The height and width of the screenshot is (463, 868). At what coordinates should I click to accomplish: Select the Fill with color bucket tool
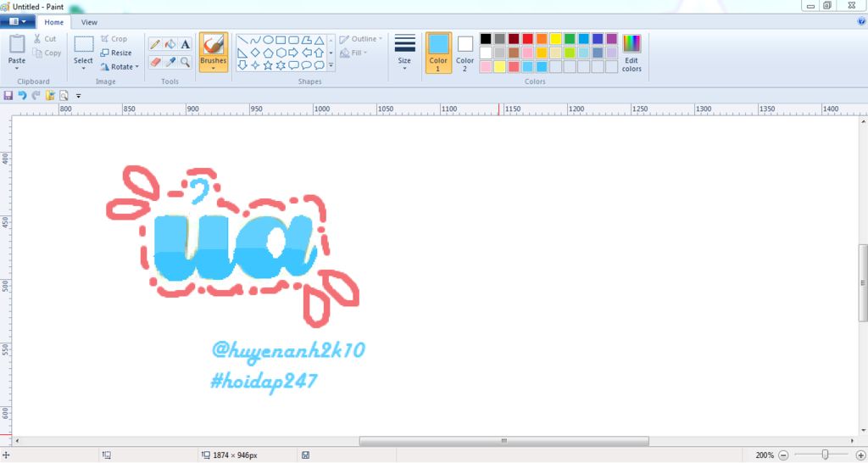click(x=170, y=44)
